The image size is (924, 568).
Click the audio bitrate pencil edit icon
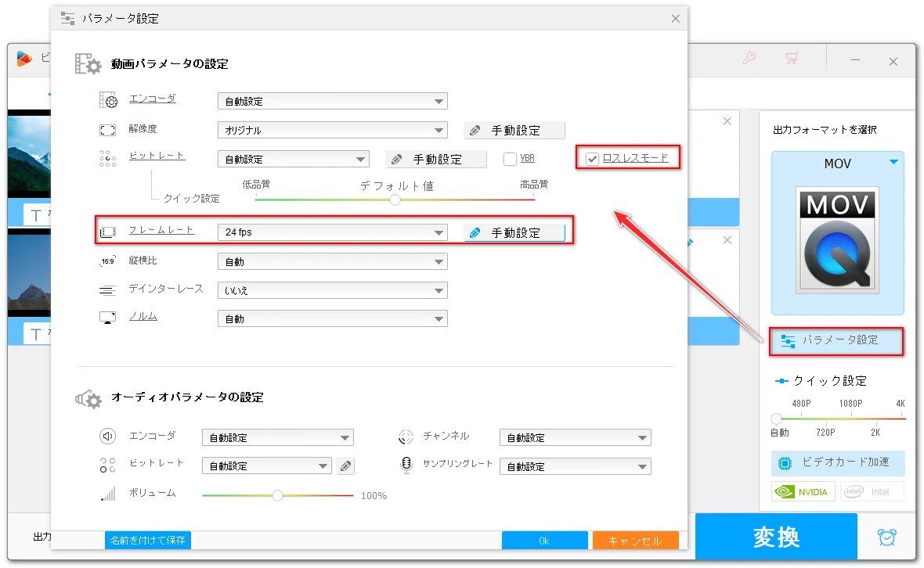click(x=346, y=466)
